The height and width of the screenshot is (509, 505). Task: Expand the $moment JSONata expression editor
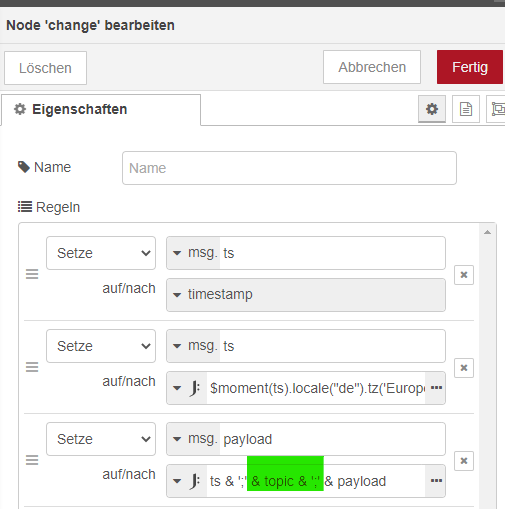click(436, 388)
